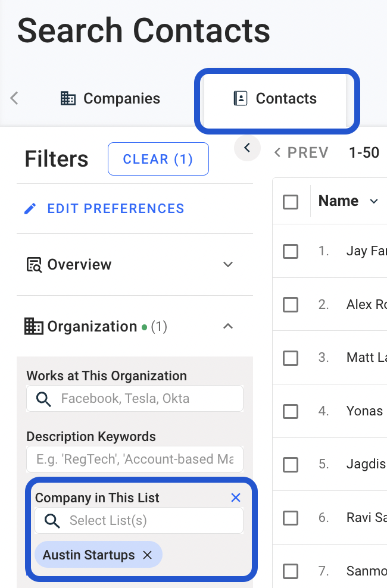Expand the Overview filter section
The width and height of the screenshot is (387, 588).
[227, 265]
